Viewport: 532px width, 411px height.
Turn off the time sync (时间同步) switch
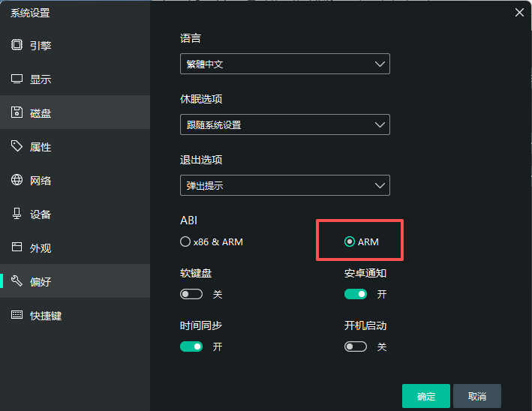[x=191, y=346]
